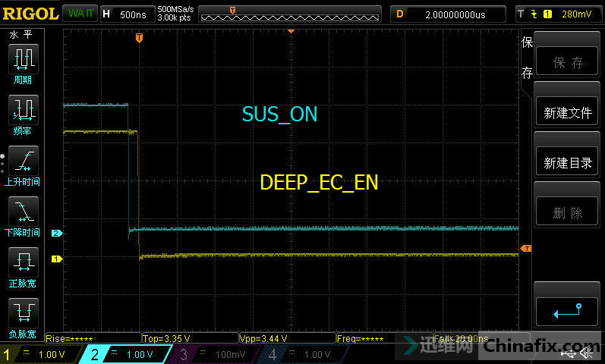Click the falling edge trigger slope icon
The width and height of the screenshot is (605, 364).
tap(534, 14)
